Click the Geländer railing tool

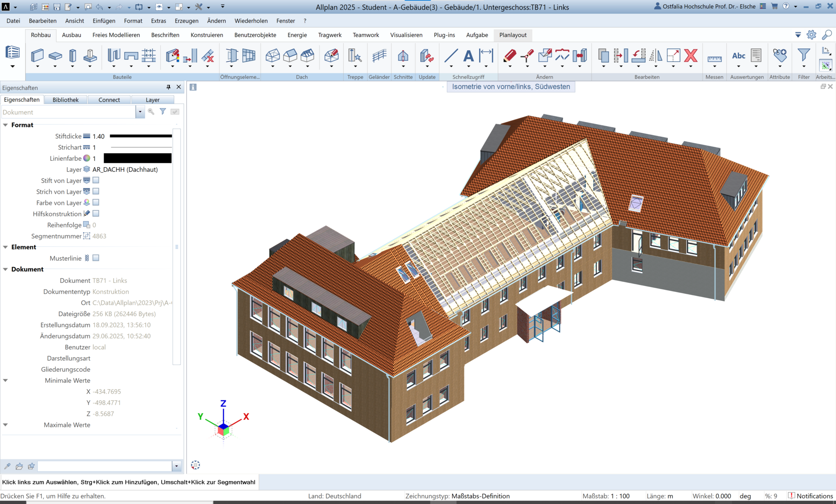[379, 56]
